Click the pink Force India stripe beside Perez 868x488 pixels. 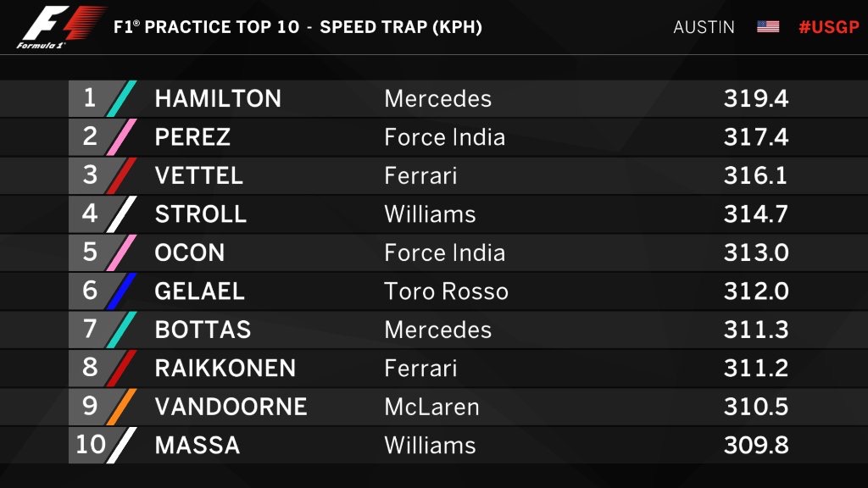pyautogui.click(x=121, y=137)
